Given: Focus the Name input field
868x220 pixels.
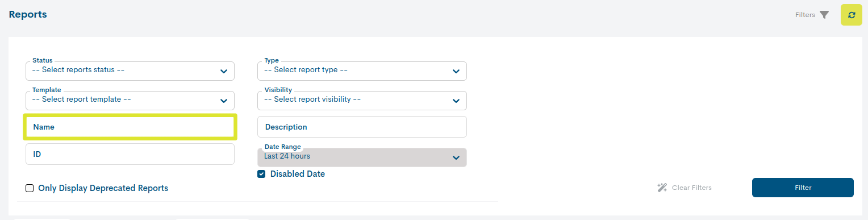Looking at the screenshot, I should tap(130, 127).
